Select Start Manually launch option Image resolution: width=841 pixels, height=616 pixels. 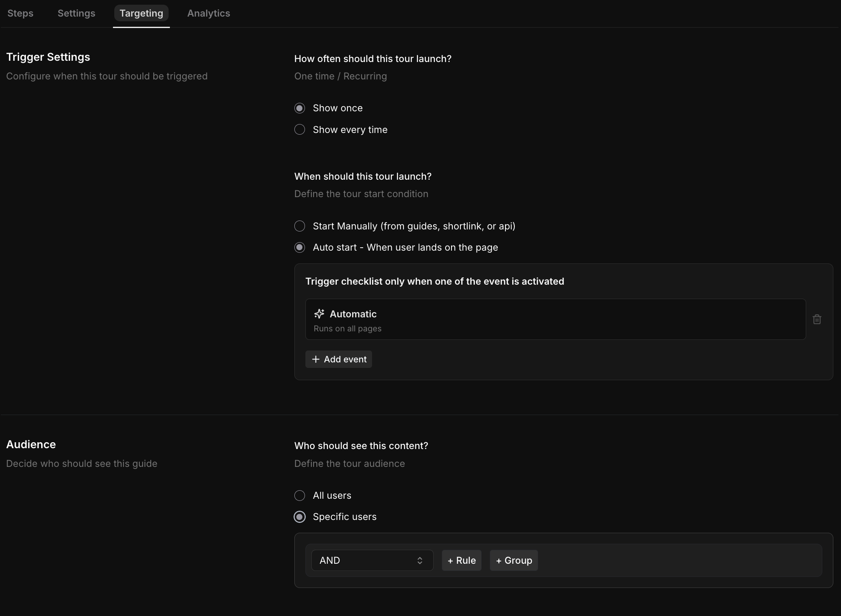click(300, 226)
